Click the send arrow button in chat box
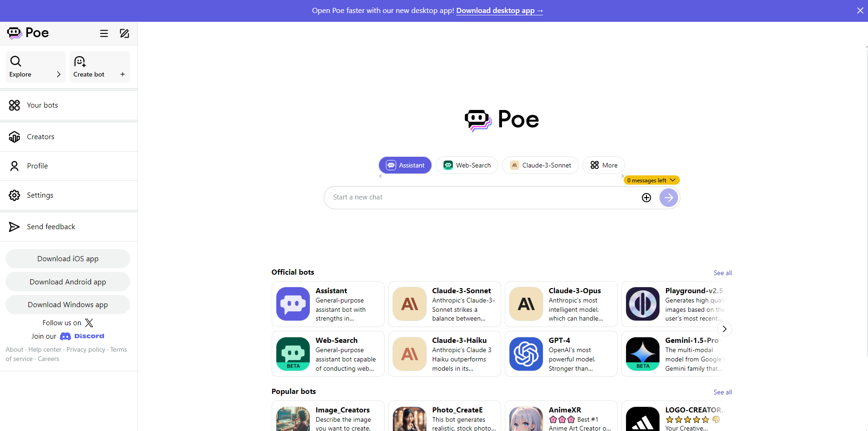This screenshot has width=868, height=431. coord(669,198)
